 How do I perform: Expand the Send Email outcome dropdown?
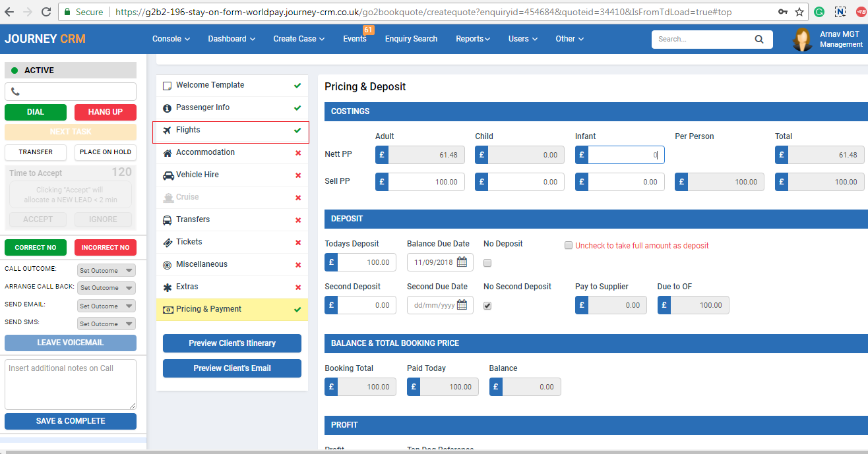coord(106,306)
